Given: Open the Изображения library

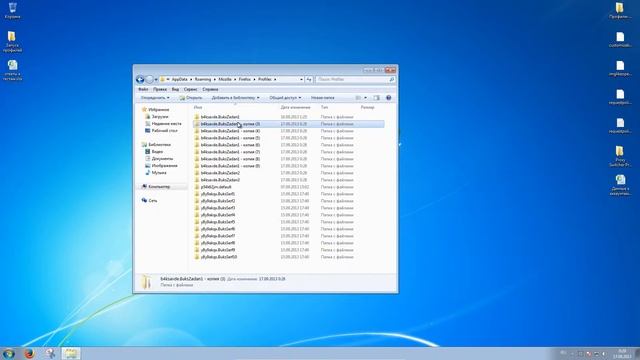Looking at the screenshot, I should (x=164, y=166).
